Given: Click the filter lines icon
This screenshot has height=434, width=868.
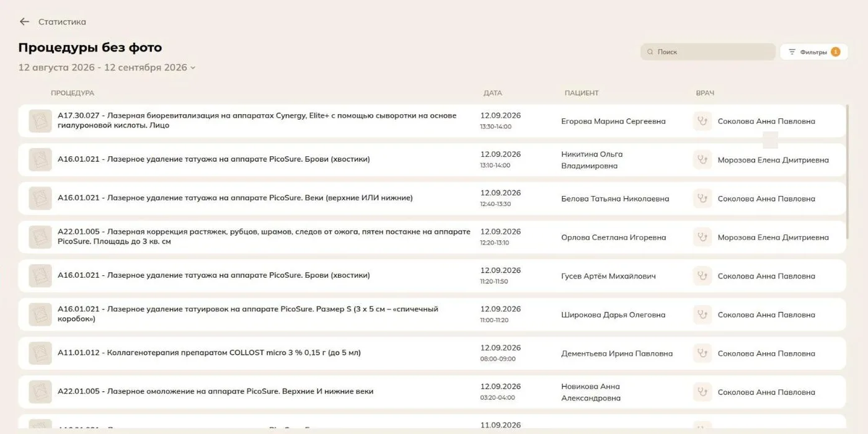Looking at the screenshot, I should [792, 52].
